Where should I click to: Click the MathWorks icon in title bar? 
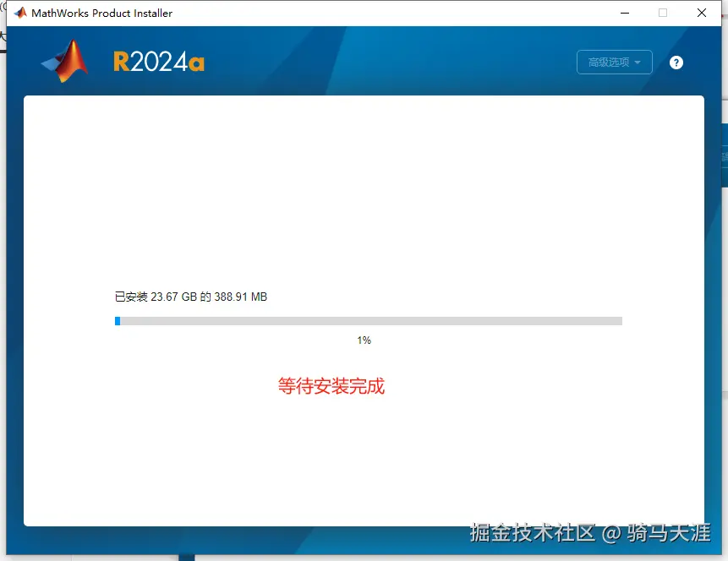(20, 13)
